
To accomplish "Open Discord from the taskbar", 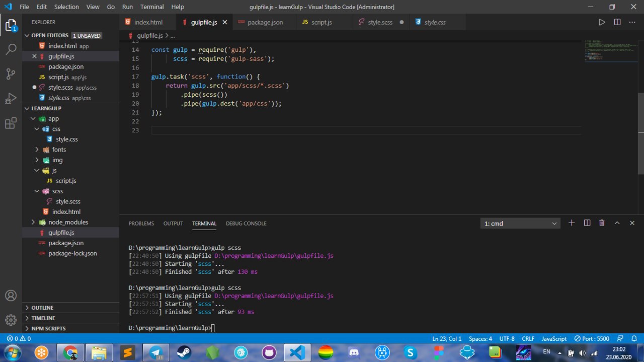I will click(355, 352).
